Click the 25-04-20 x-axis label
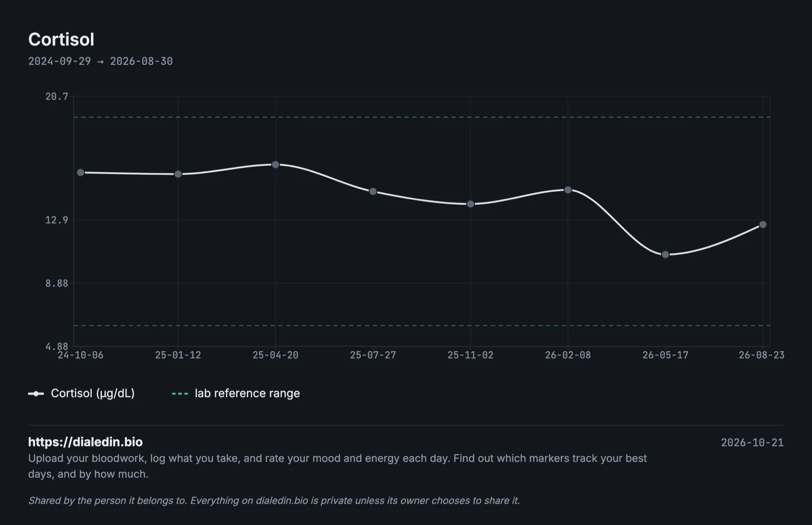812x525 pixels. [x=276, y=355]
